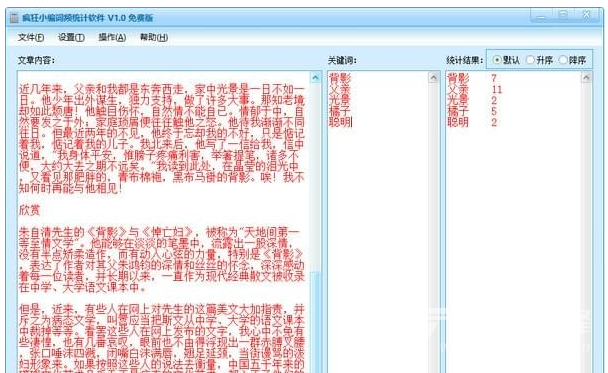Click the 聪明 result row

coord(472,122)
